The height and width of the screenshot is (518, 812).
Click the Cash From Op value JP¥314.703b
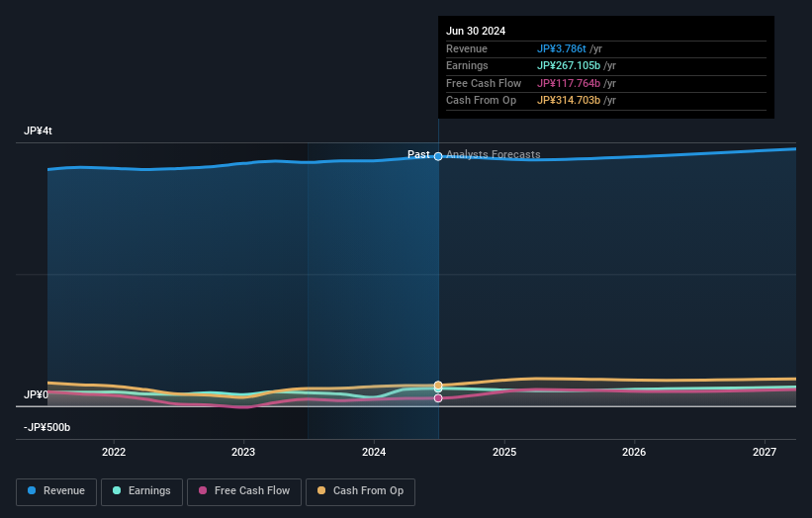pyautogui.click(x=569, y=101)
